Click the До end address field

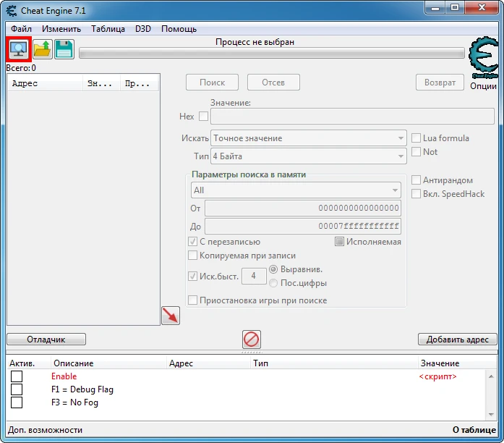coord(303,226)
